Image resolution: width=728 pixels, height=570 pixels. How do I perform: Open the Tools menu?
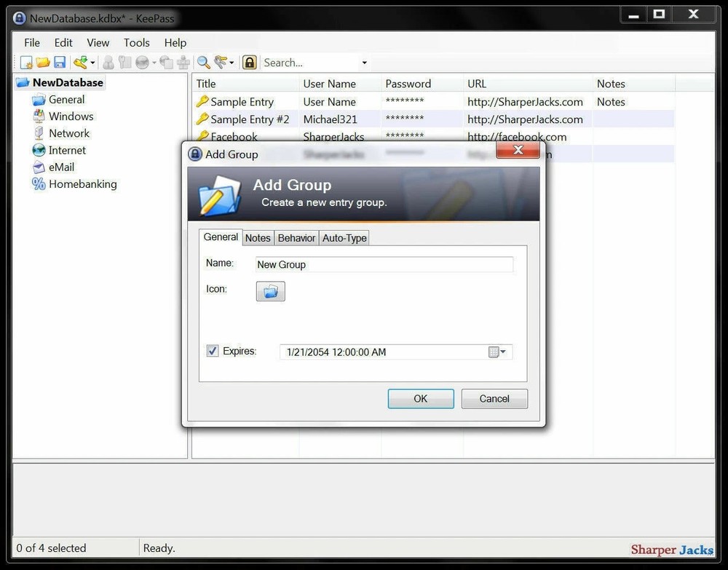coord(136,42)
